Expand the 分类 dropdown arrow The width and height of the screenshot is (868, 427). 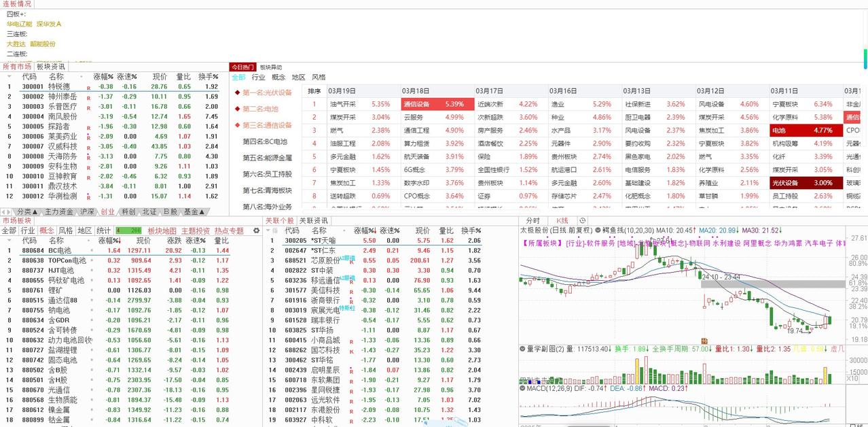tap(35, 211)
